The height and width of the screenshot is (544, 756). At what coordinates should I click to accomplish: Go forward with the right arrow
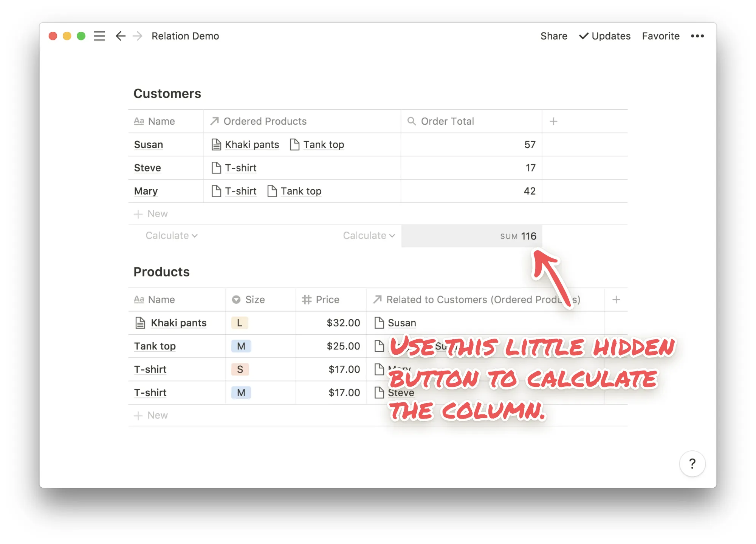tap(138, 36)
